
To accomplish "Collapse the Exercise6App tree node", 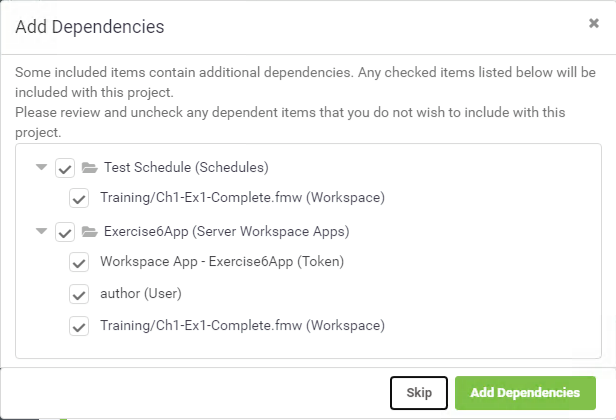I will coord(41,231).
